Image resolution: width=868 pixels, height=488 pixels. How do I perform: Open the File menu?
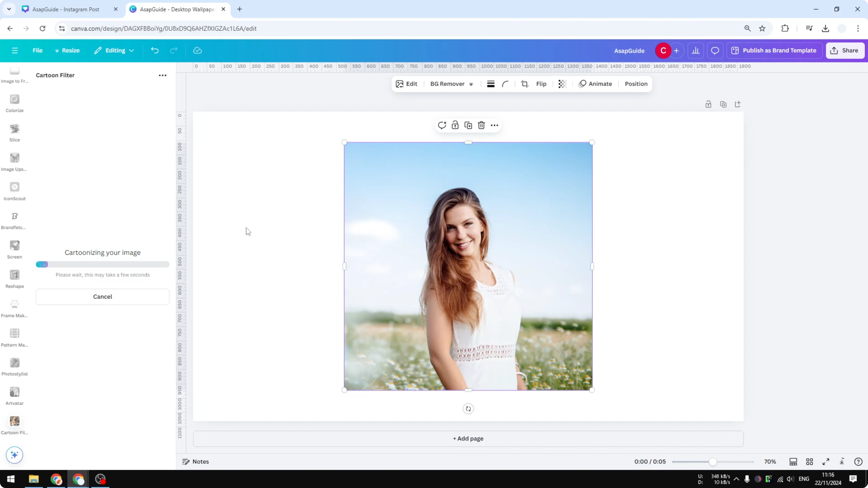click(38, 50)
